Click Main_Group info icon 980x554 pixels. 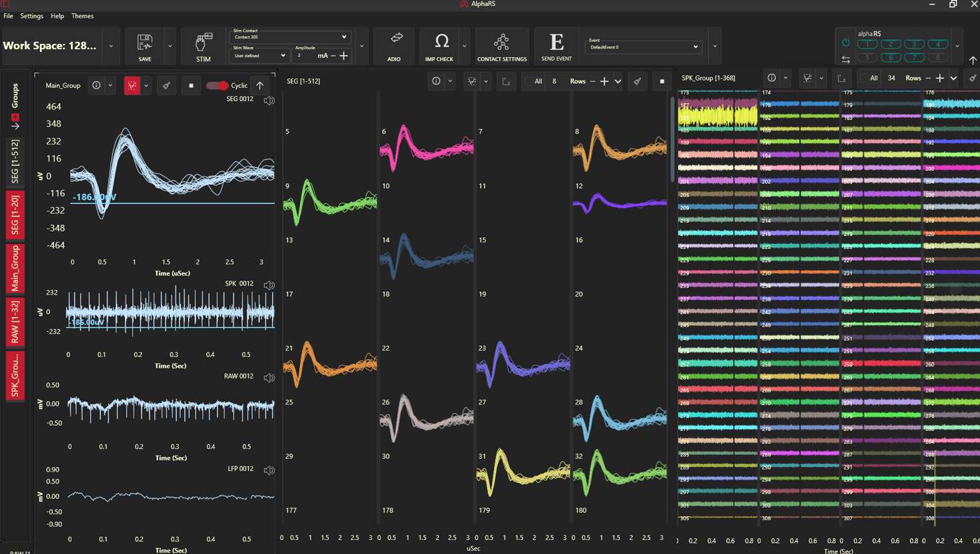pyautogui.click(x=96, y=85)
